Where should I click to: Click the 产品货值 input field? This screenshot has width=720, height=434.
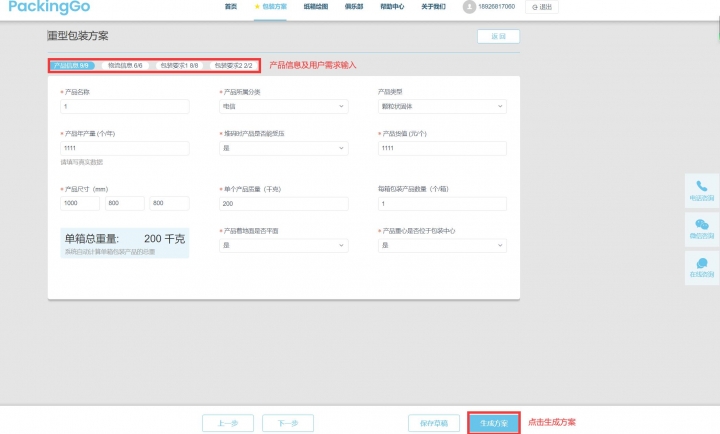(x=442, y=148)
